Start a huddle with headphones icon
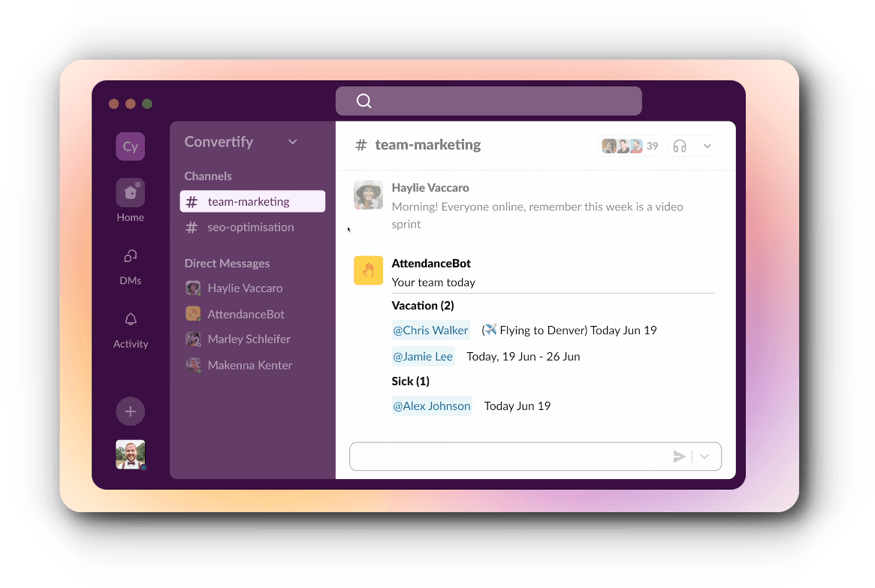875x588 pixels. pos(680,146)
